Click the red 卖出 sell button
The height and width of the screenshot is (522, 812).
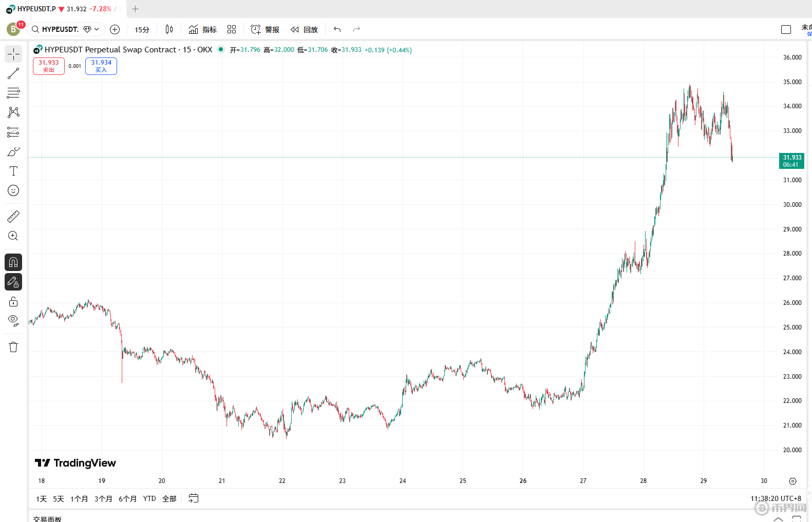(49, 66)
